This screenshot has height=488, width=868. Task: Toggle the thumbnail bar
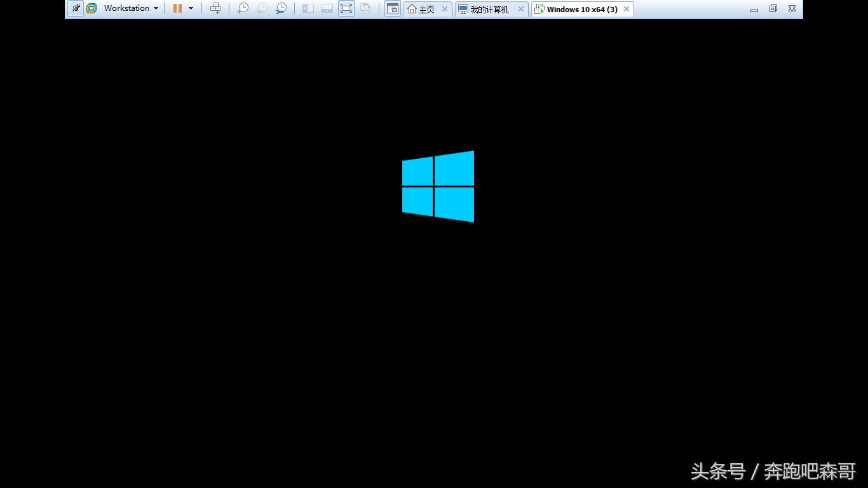327,8
